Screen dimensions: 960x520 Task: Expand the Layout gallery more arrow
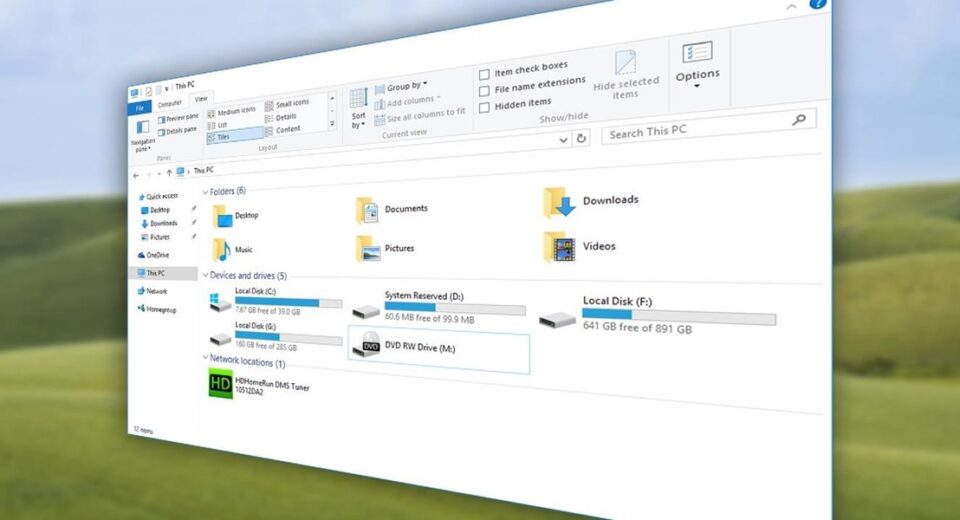click(x=332, y=124)
